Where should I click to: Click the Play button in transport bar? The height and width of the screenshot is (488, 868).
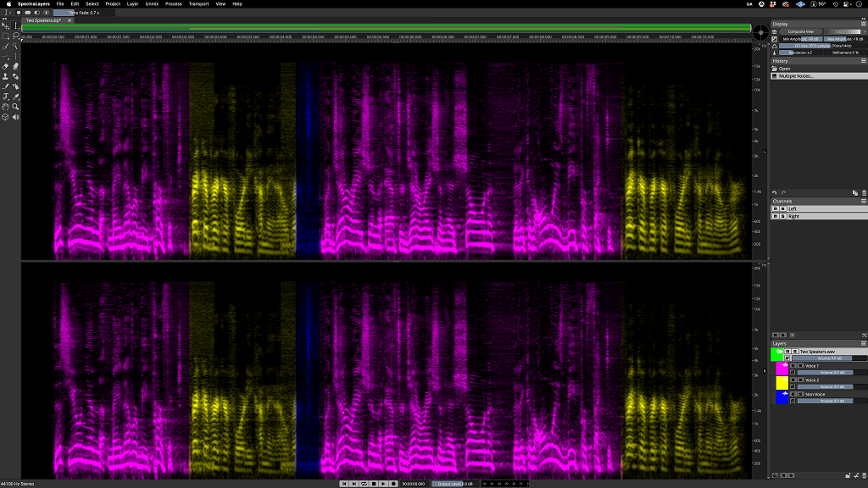tap(384, 484)
